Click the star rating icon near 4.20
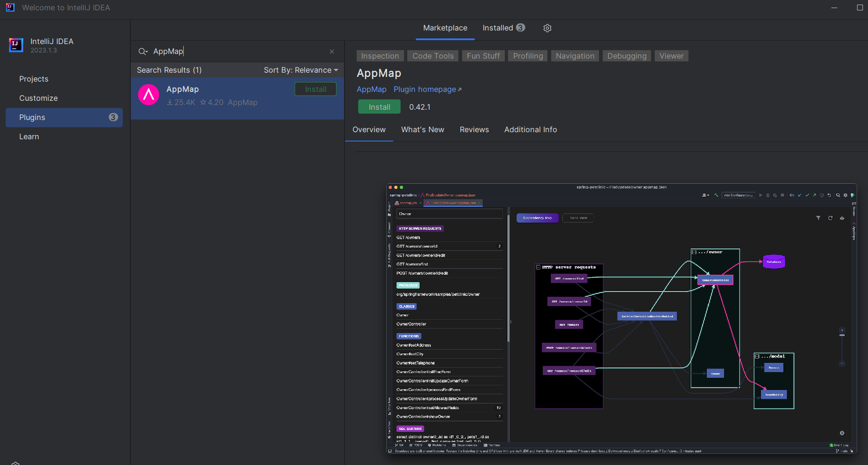The image size is (868, 465). click(x=203, y=102)
